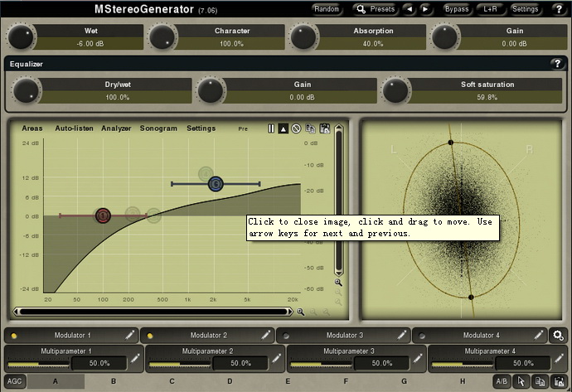Select preset slot H
The height and width of the screenshot is (392, 572).
pyautogui.click(x=463, y=381)
